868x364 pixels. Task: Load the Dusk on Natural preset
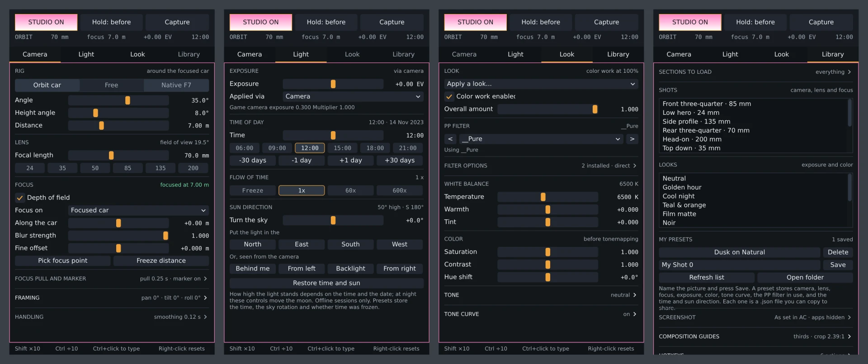click(x=740, y=252)
